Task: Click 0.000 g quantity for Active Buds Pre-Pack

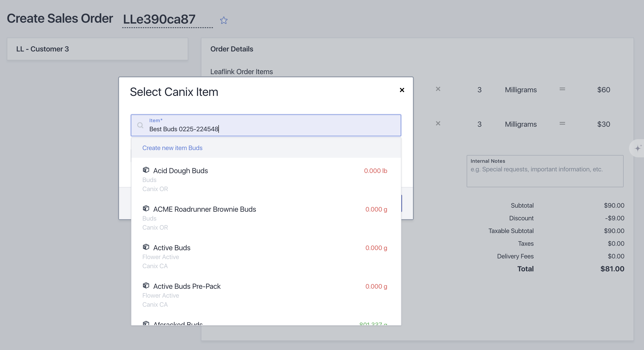Action: click(x=376, y=286)
